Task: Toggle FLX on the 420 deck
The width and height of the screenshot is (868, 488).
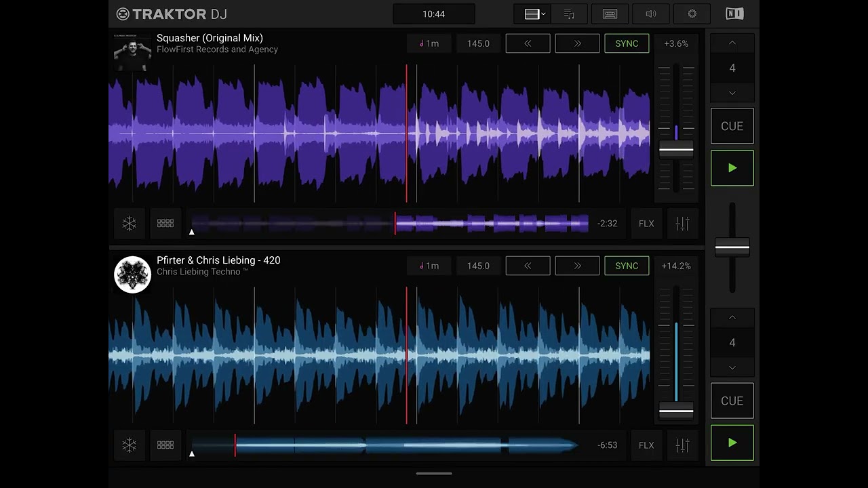Action: click(646, 445)
